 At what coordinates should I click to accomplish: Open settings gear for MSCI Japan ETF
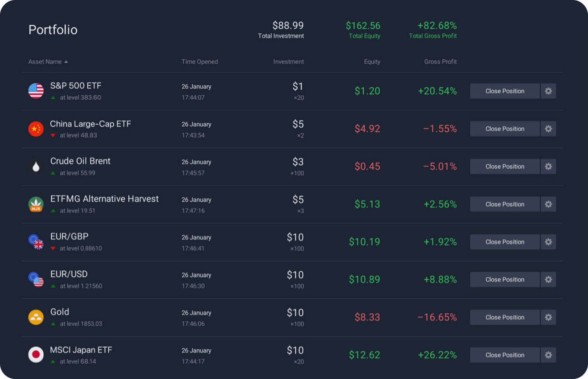coord(548,355)
